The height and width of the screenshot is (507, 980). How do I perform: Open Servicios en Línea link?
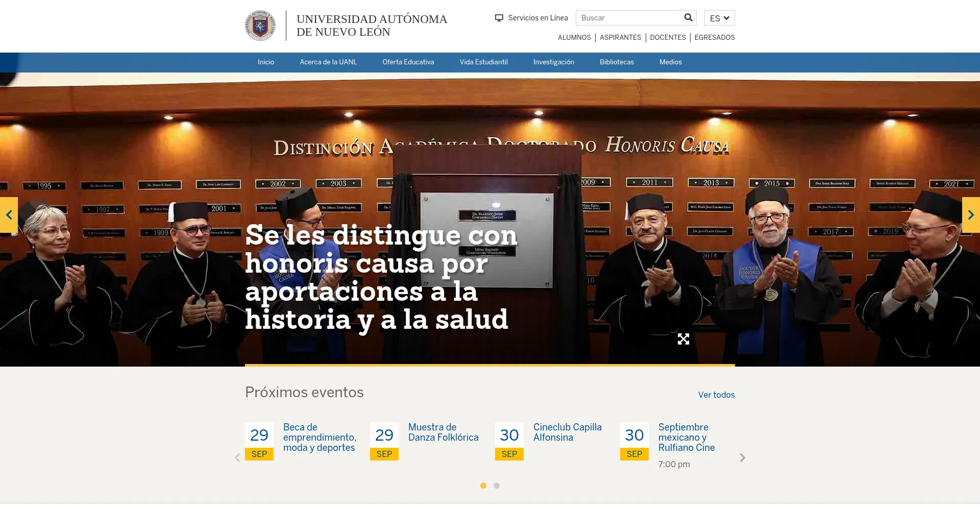538,18
